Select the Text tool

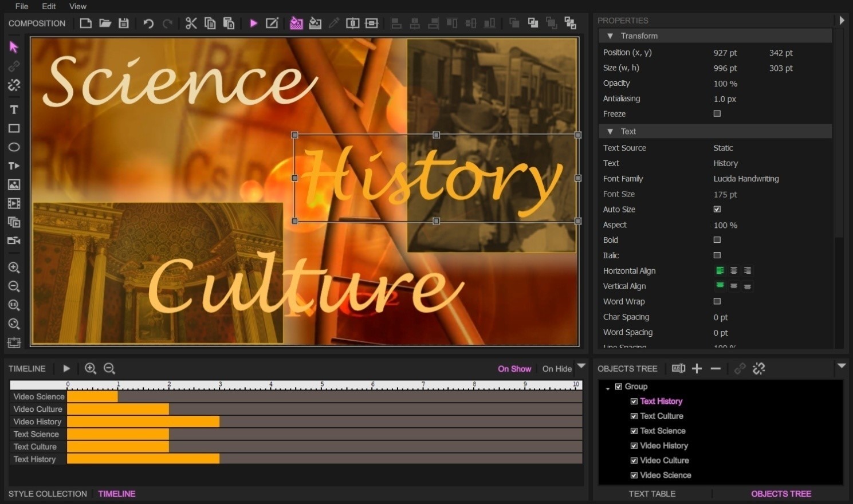click(14, 109)
